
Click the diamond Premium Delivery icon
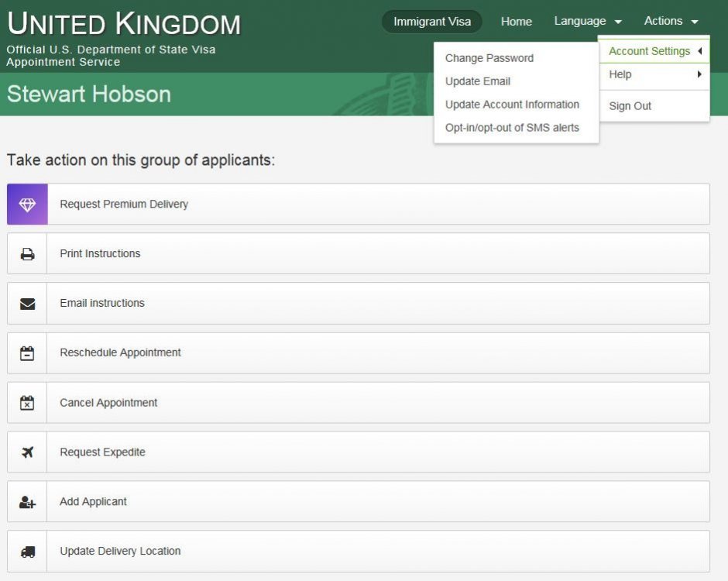coord(27,205)
